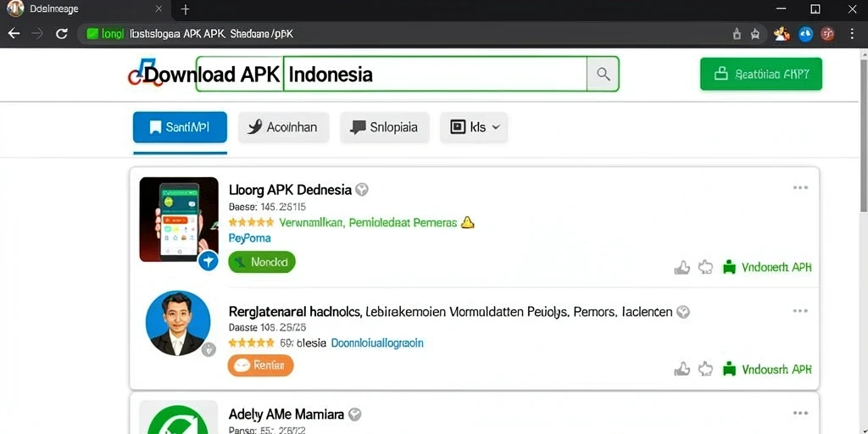Image resolution: width=868 pixels, height=434 pixels.
Task: Click the magnifier search button
Action: pos(603,74)
